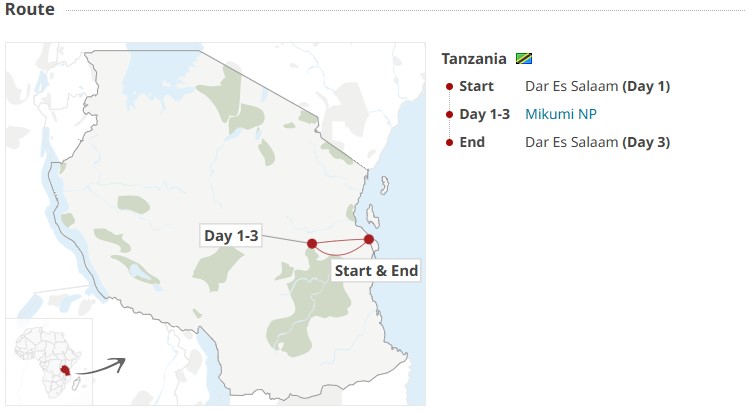Click Day 1-3 text in the itinerary list
The height and width of the screenshot is (413, 749).
[x=485, y=114]
